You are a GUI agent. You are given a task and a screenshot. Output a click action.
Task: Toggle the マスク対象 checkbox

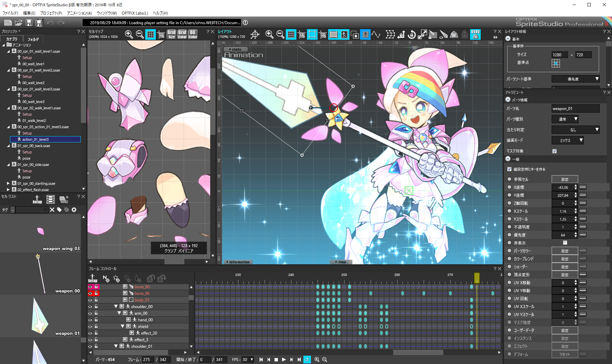pos(554,151)
